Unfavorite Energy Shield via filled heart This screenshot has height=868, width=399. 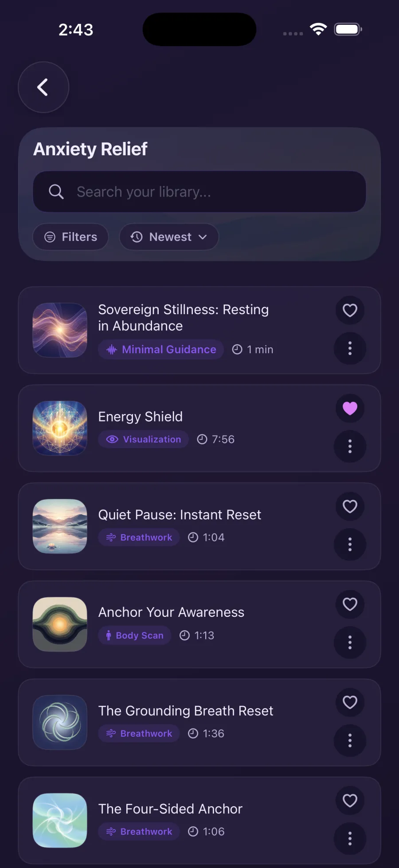tap(350, 408)
